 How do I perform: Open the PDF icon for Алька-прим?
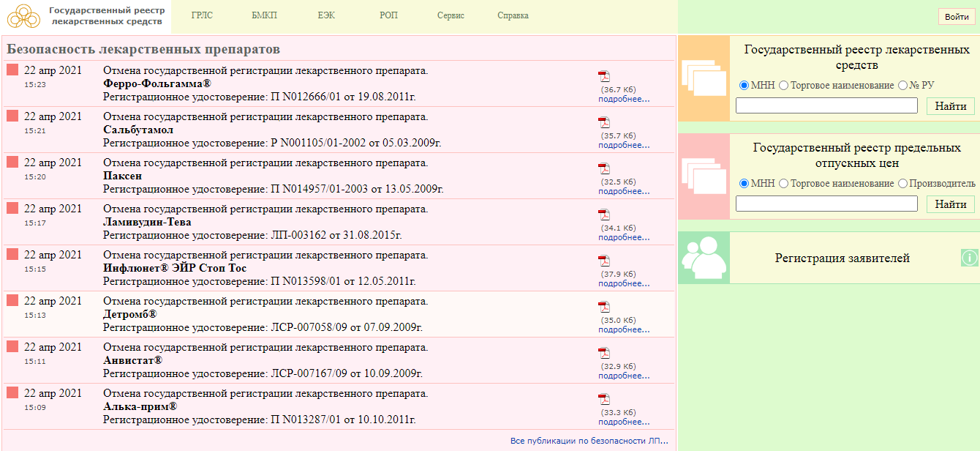click(x=604, y=399)
